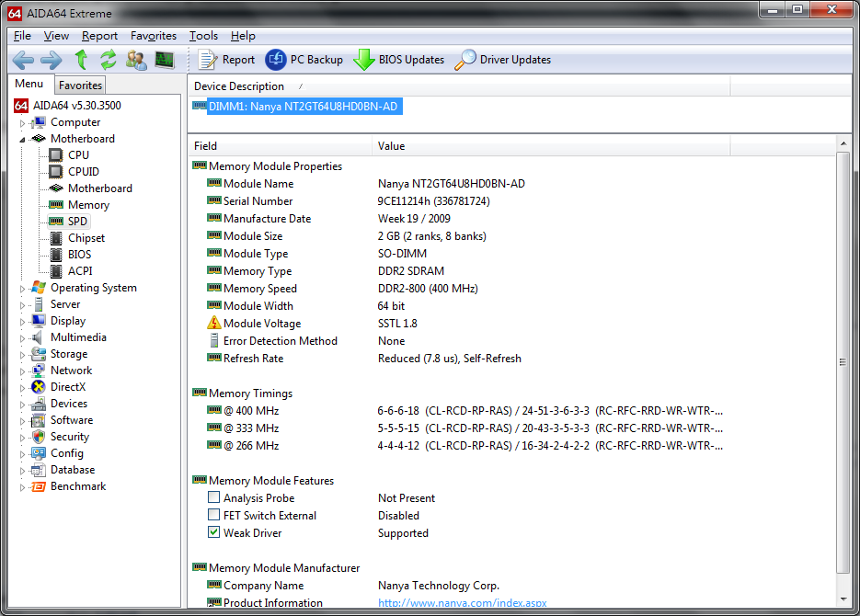Viewport: 860px width, 616px height.
Task: Click the Memory Speed value DDR2-800
Action: point(428,289)
